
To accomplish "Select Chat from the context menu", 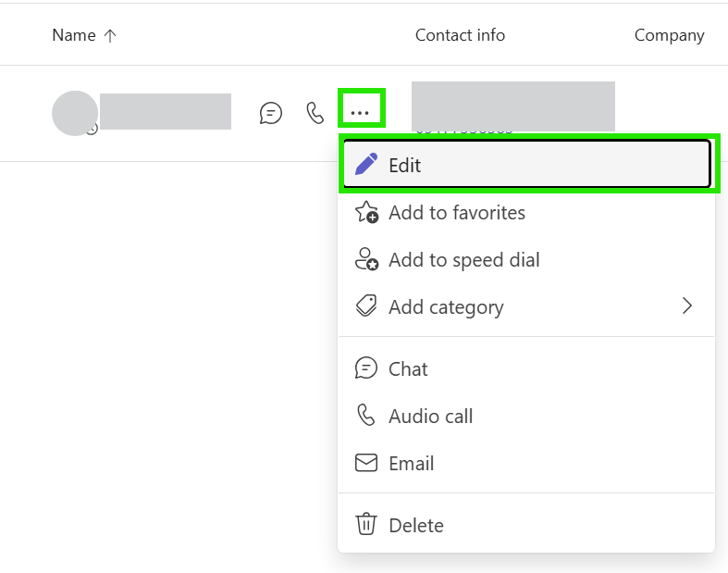I will point(526,369).
